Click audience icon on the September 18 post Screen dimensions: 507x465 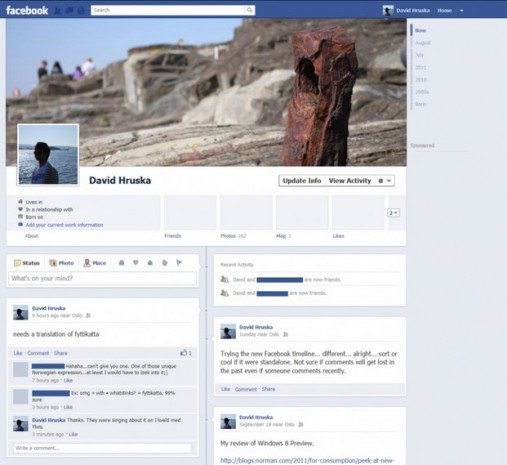coord(301,424)
